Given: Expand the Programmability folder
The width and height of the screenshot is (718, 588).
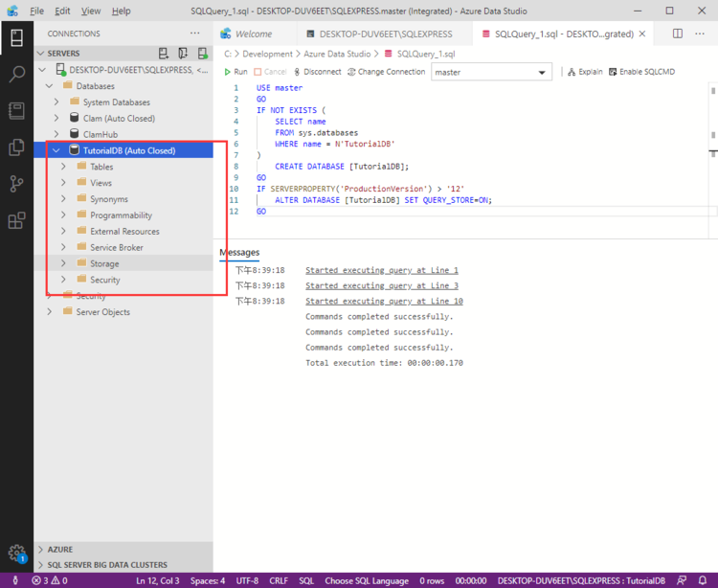Looking at the screenshot, I should point(63,215).
